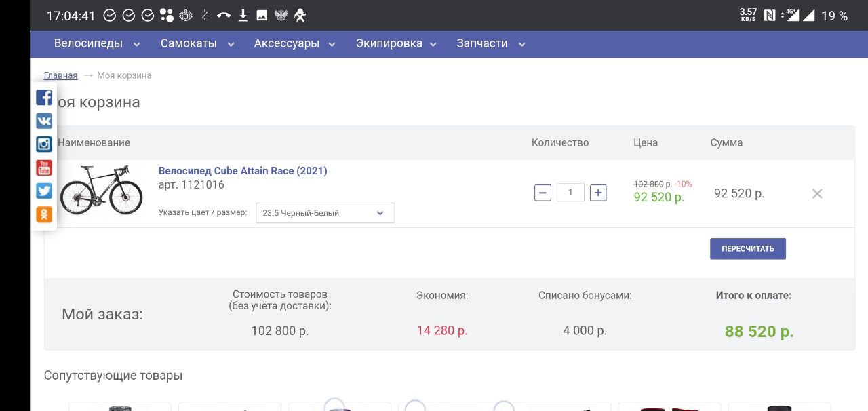Click the ПЕРЕСЧИТАТЬ button

point(748,249)
